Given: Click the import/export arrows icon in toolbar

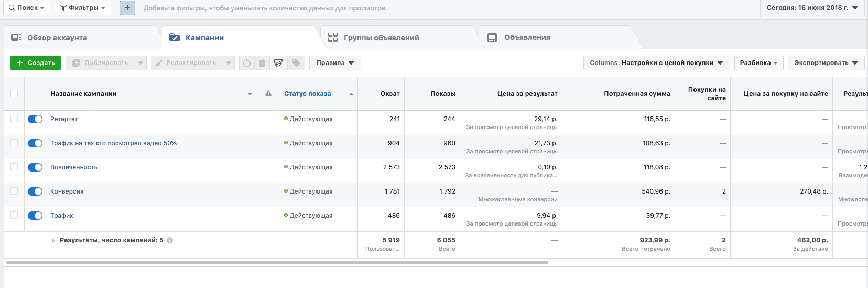Looking at the screenshot, I should (x=278, y=63).
